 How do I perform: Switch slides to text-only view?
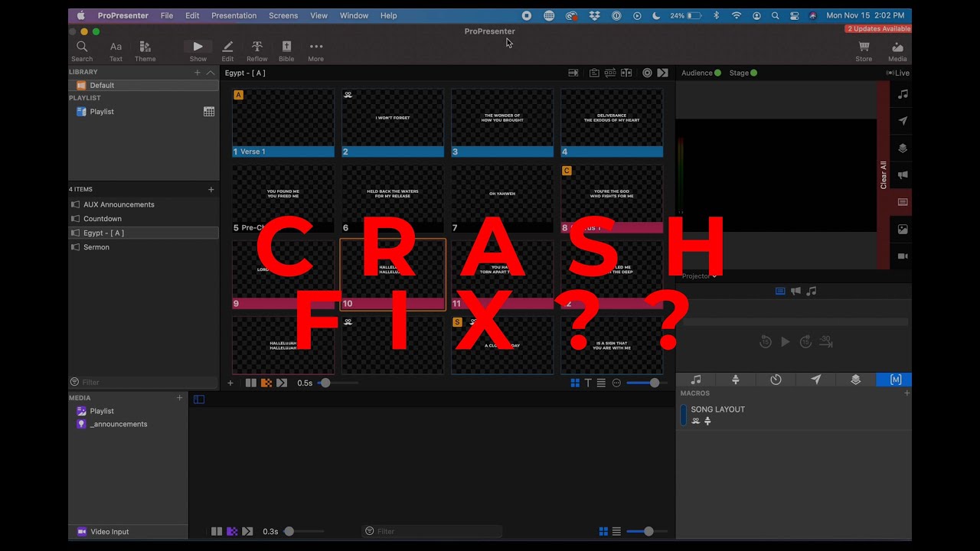[588, 383]
